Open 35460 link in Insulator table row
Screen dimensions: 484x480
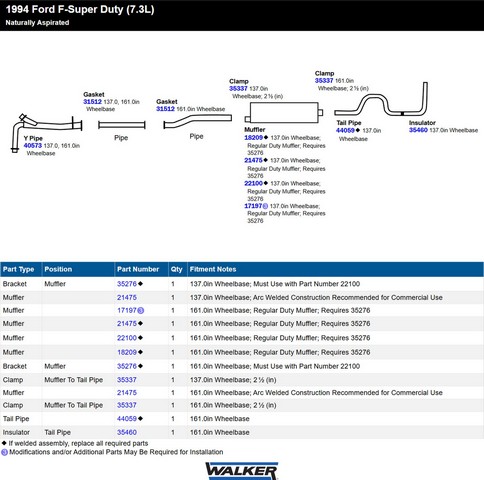pyautogui.click(x=127, y=432)
